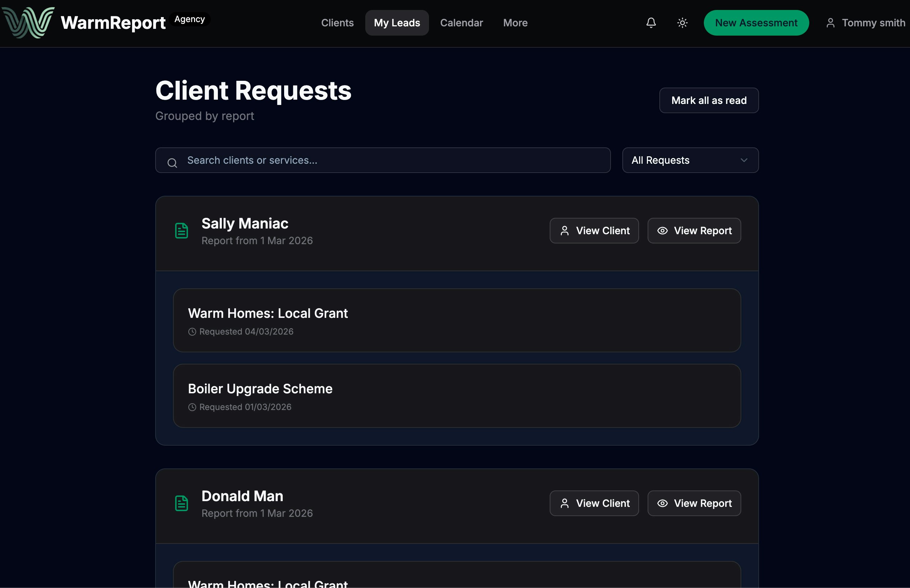The width and height of the screenshot is (910, 588).
Task: Click the clock icon under Boiler Upgrade Scheme
Action: coord(192,407)
